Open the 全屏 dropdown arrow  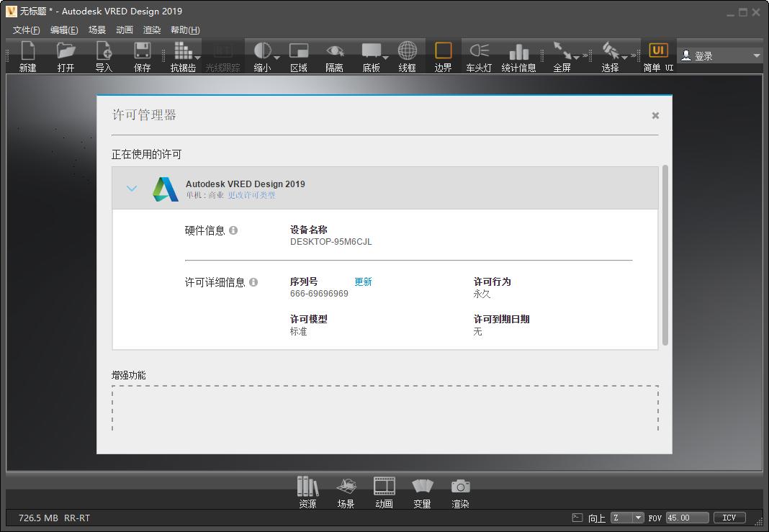pos(576,58)
